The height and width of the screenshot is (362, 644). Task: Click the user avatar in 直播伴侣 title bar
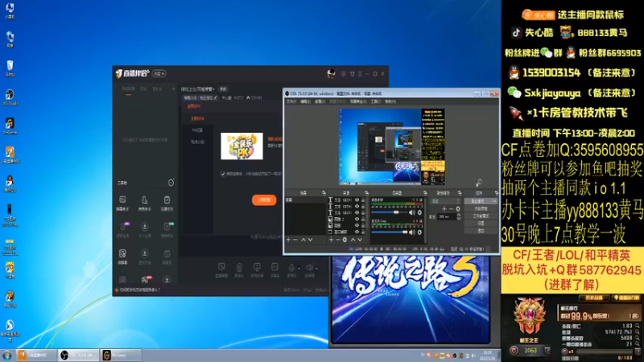pos(331,74)
